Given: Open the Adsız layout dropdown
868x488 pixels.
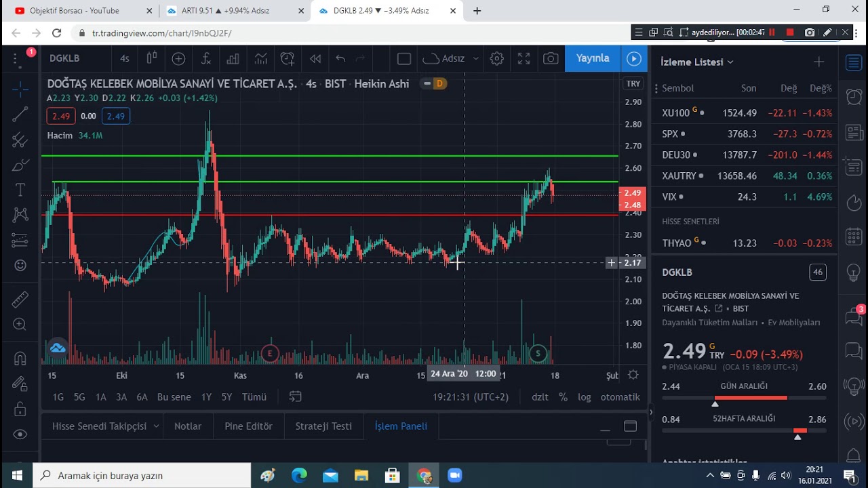Looking at the screenshot, I should click(x=450, y=58).
